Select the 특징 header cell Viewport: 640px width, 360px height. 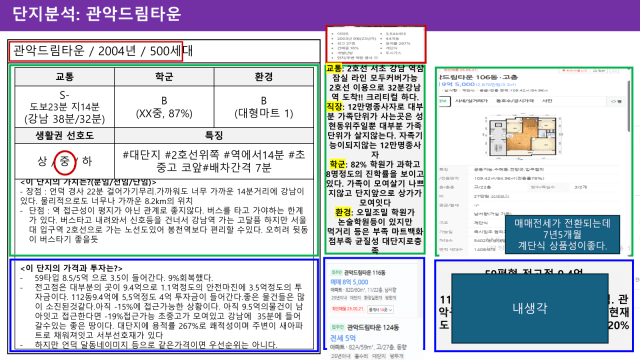[214, 136]
